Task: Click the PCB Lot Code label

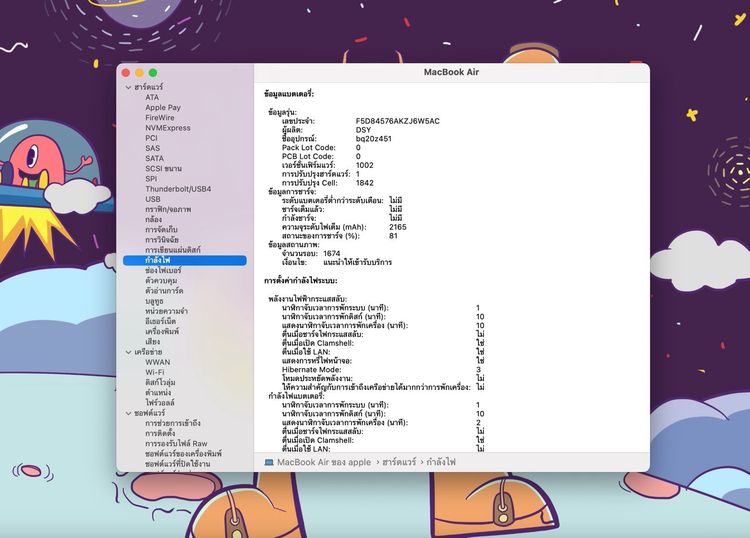Action: pyautogui.click(x=308, y=156)
